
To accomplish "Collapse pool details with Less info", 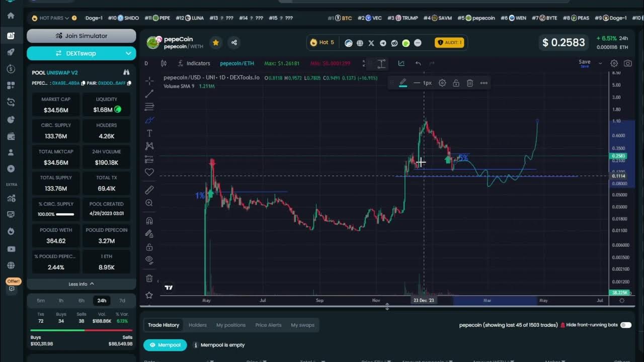I will click(x=82, y=284).
